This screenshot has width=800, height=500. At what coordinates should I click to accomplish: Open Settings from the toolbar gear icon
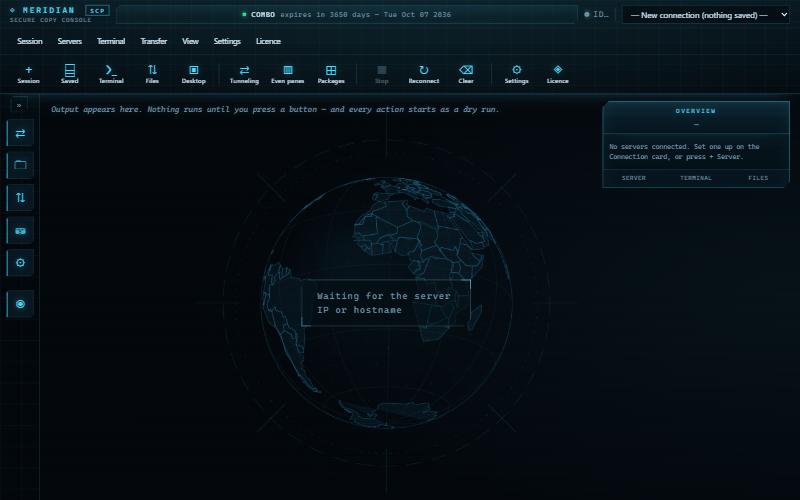click(x=516, y=74)
